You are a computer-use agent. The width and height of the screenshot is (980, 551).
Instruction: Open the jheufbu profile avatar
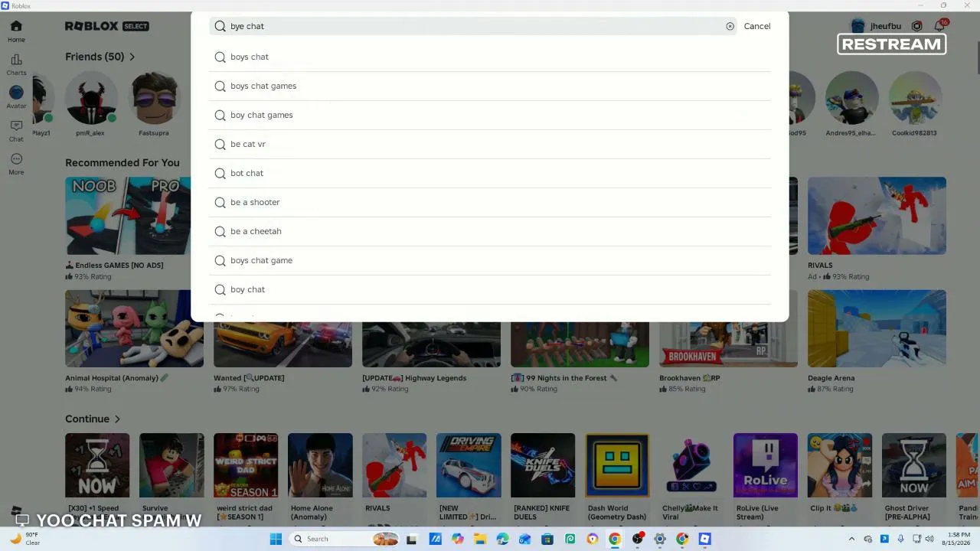point(858,26)
